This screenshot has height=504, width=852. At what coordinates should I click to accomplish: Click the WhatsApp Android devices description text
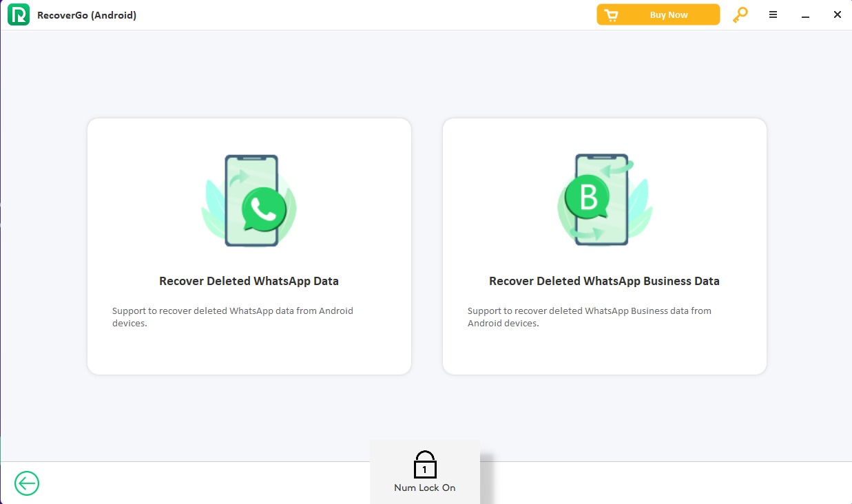[233, 317]
